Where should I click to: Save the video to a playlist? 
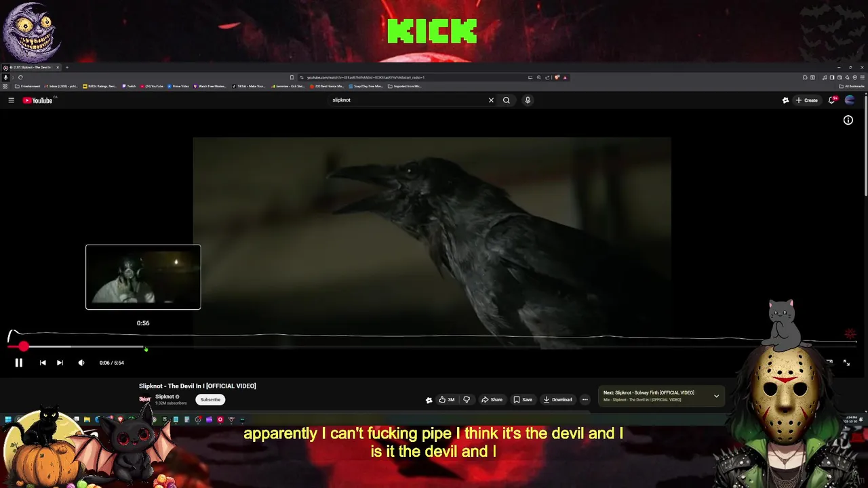click(x=523, y=400)
